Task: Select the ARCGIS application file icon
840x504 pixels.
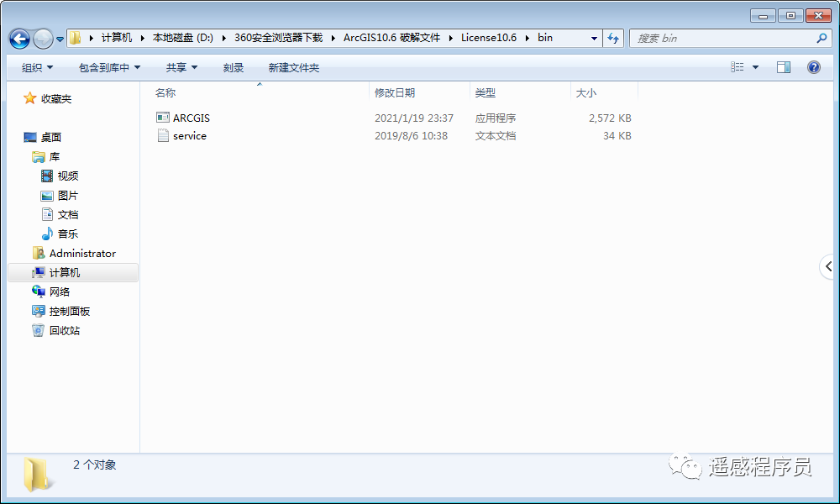Action: (x=163, y=118)
